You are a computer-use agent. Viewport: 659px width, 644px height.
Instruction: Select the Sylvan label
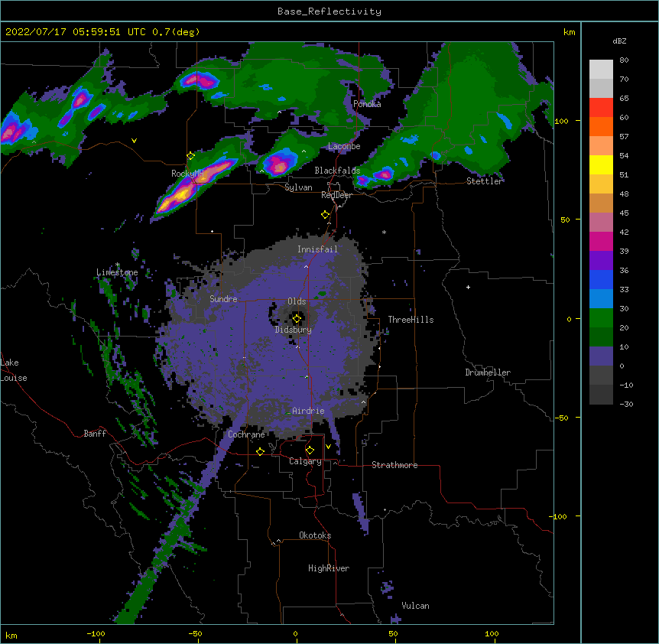[x=298, y=187]
